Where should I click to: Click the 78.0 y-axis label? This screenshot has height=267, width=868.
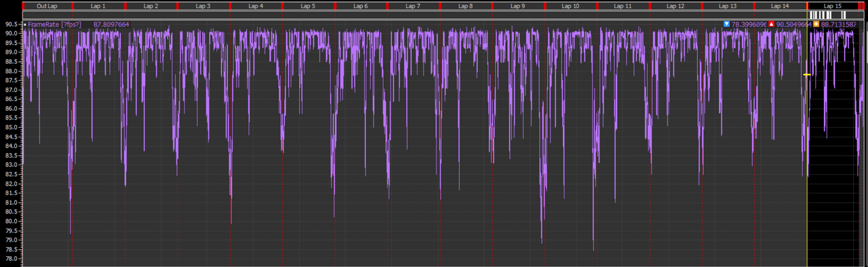[x=11, y=259]
